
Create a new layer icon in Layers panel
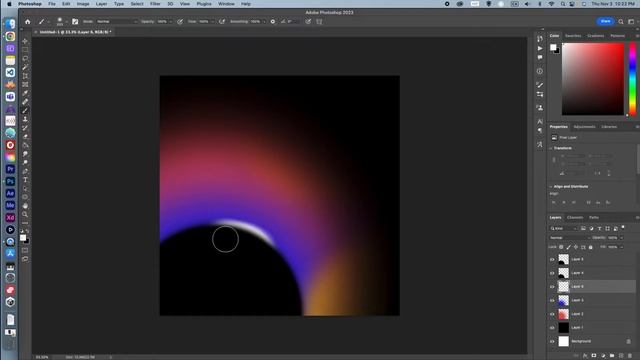tap(621, 356)
